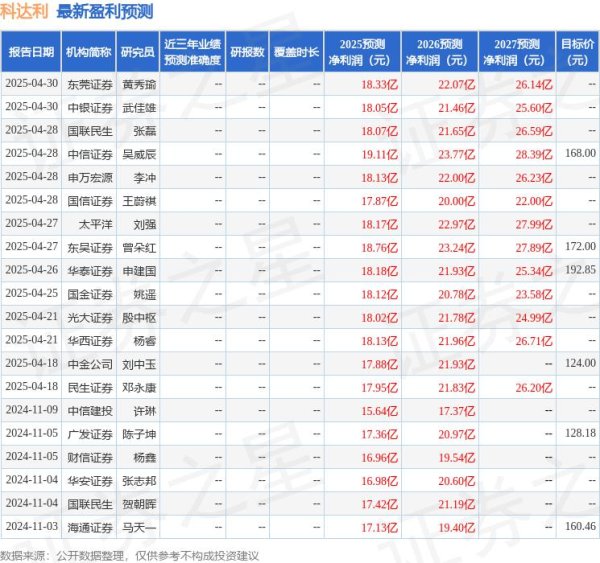Click institution name 申万宏源
Image resolution: width=600 pixels, height=563 pixels.
click(90, 178)
